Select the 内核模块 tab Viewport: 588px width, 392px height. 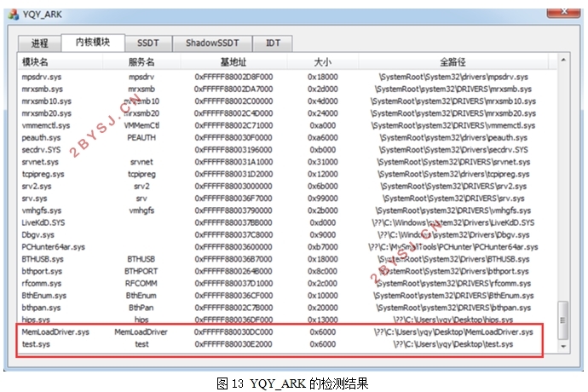click(93, 43)
